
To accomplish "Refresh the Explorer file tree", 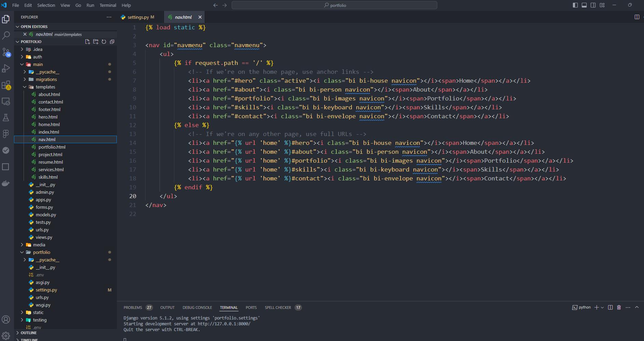I will [x=104, y=42].
